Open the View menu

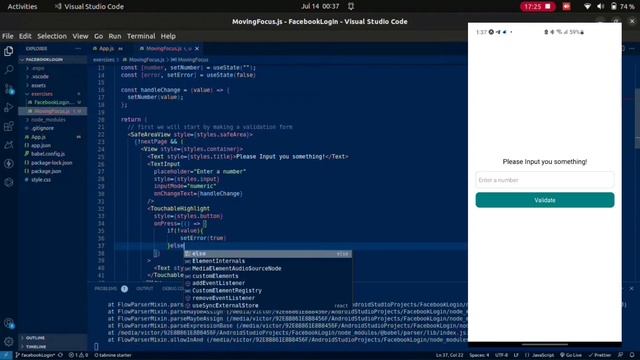coord(80,36)
